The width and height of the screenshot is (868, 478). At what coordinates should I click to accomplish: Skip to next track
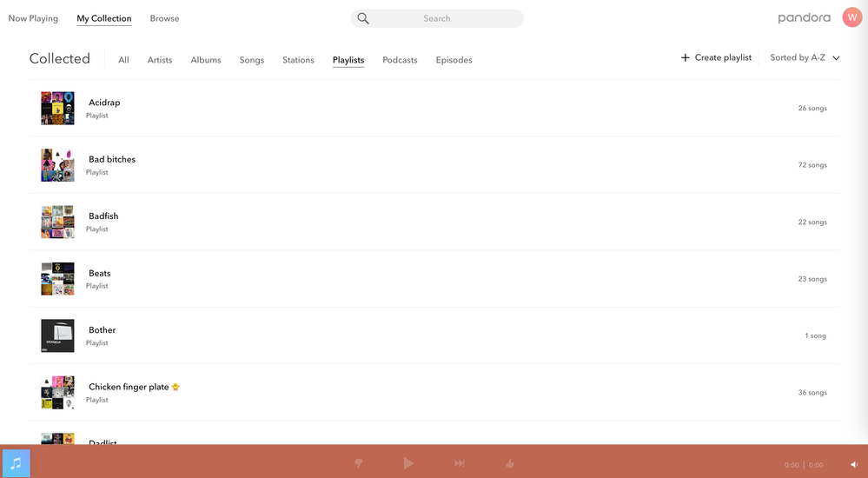point(460,464)
